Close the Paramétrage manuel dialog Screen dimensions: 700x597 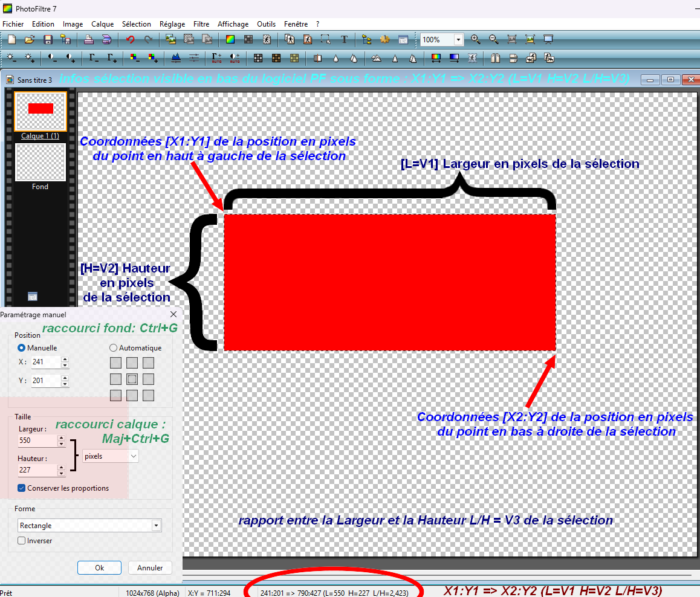(173, 314)
